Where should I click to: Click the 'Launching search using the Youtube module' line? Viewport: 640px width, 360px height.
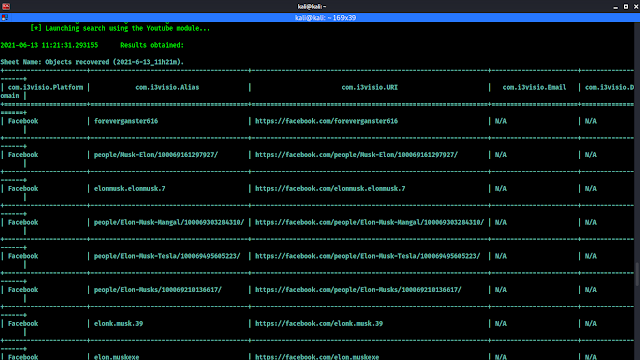120,28
